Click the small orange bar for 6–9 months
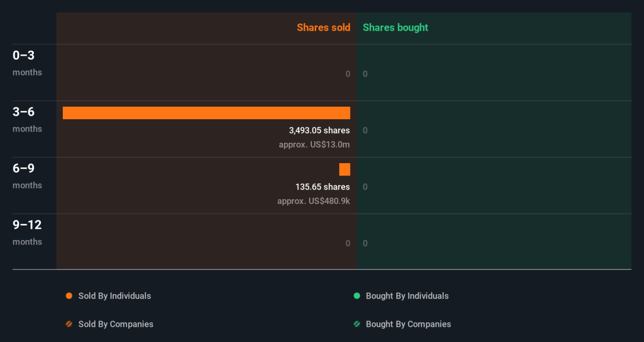This screenshot has height=342, width=644. tap(345, 169)
